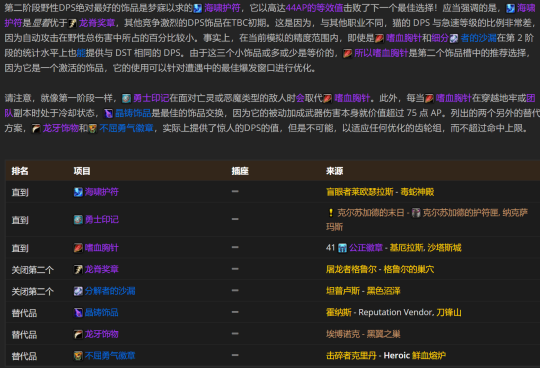Open the 克尔苏加德的末日 quest link
This screenshot has height=368, width=540.
[x=371, y=213]
